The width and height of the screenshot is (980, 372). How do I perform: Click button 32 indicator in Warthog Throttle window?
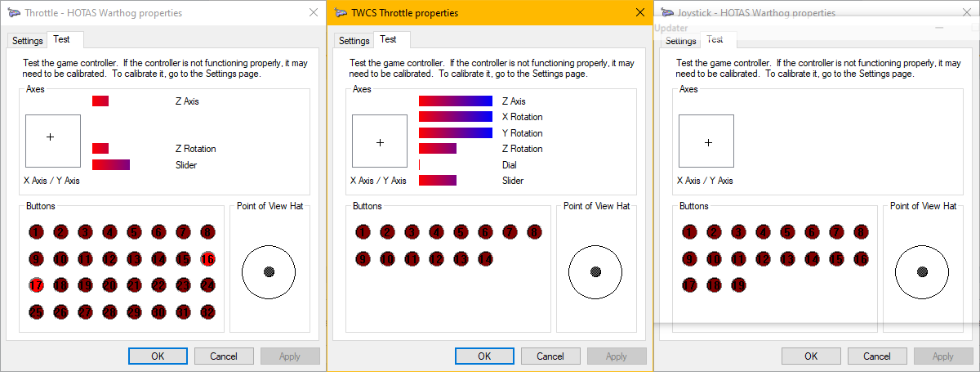[207, 311]
